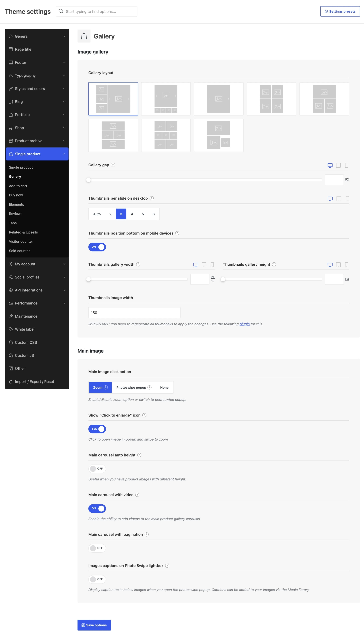The width and height of the screenshot is (364, 635).
Task: Open help icon for Images captions on Photo Swipe
Action: [167, 566]
